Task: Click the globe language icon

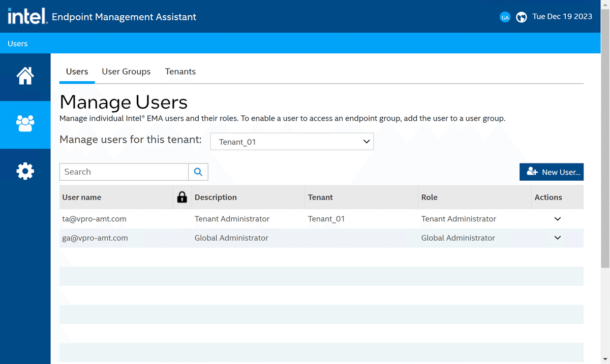Action: (x=521, y=17)
